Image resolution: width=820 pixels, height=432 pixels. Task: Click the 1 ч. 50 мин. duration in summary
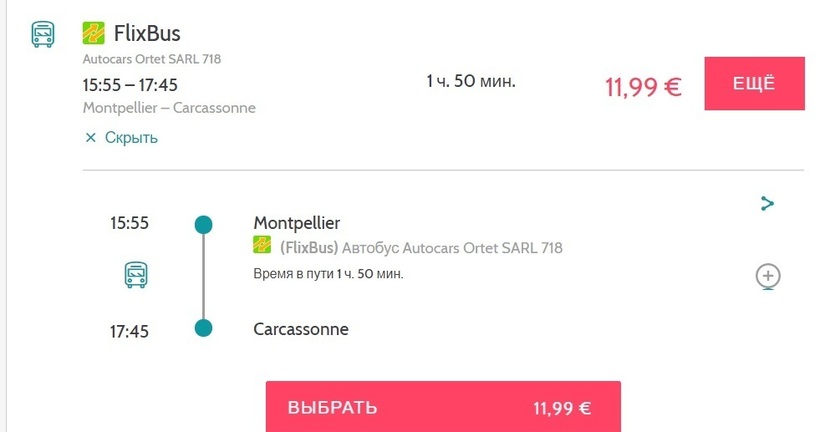tap(471, 81)
